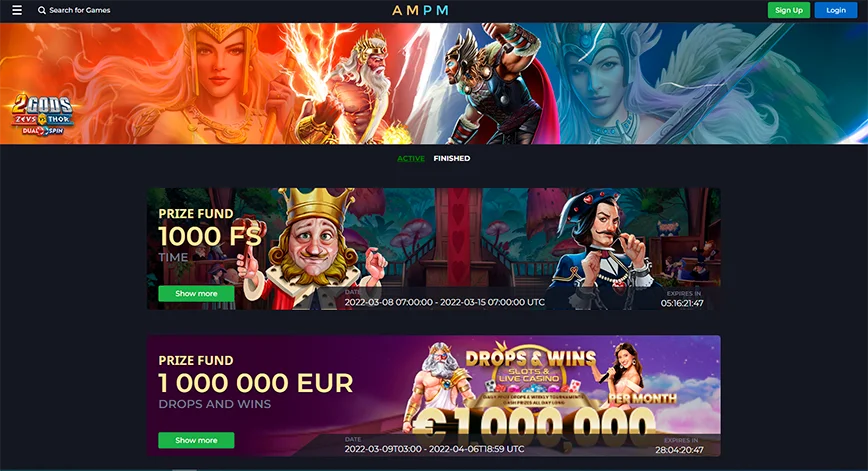868x471 pixels.
Task: Click the AMPM logo
Action: click(x=420, y=11)
